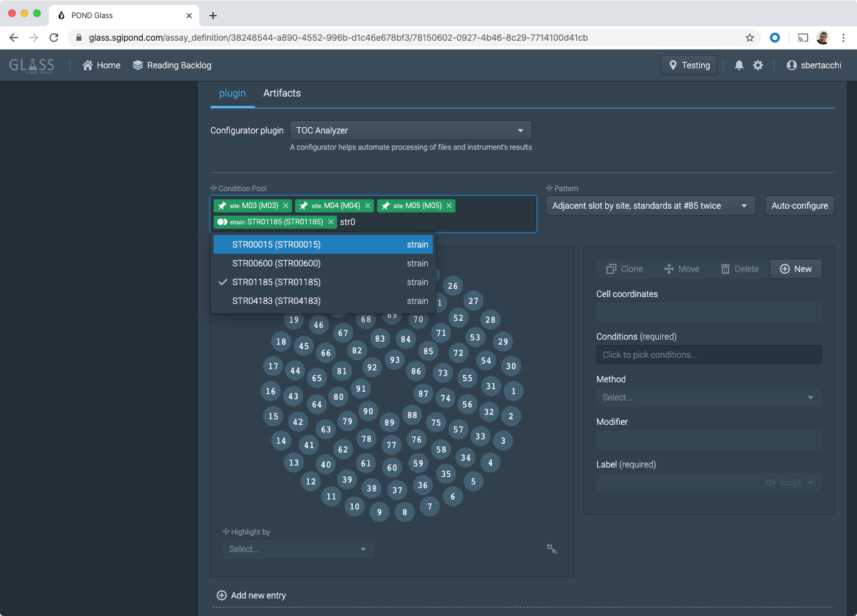Deselect STR01185 via its checkmark in the list
Screen dimensions: 857x616
222,282
